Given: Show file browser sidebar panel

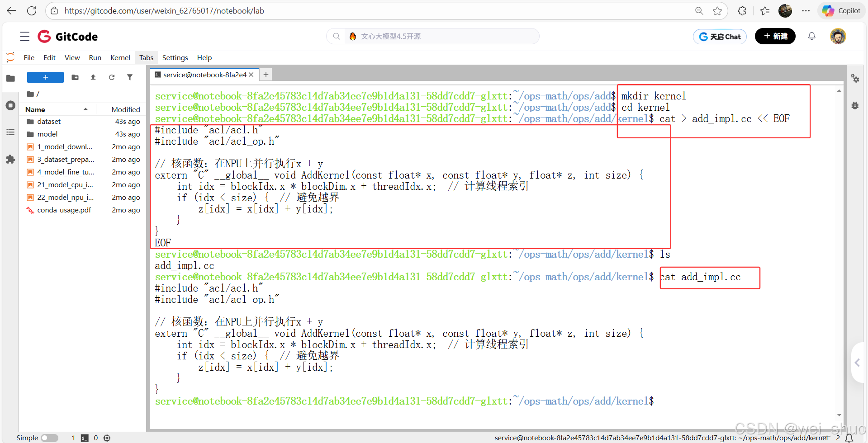Looking at the screenshot, I should click(10, 78).
